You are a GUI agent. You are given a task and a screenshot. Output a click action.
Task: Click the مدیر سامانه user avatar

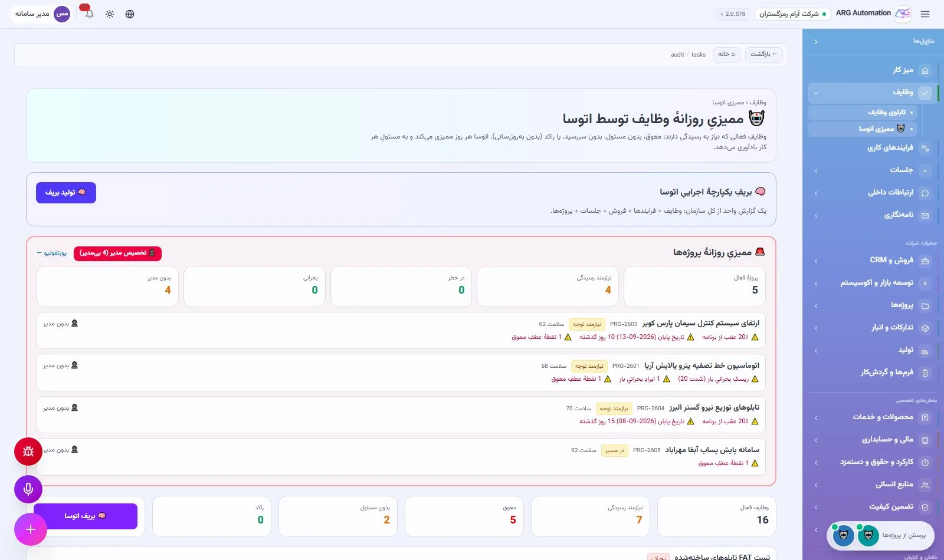click(x=62, y=14)
